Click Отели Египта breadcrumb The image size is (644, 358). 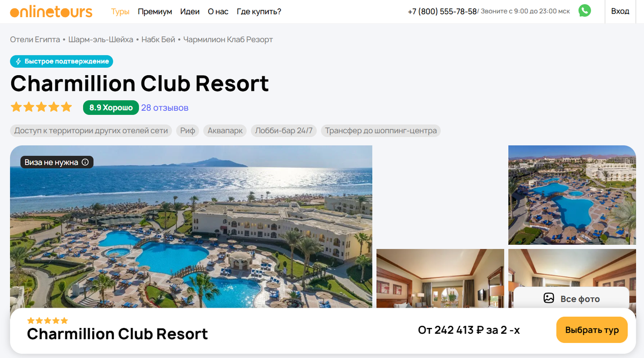35,40
